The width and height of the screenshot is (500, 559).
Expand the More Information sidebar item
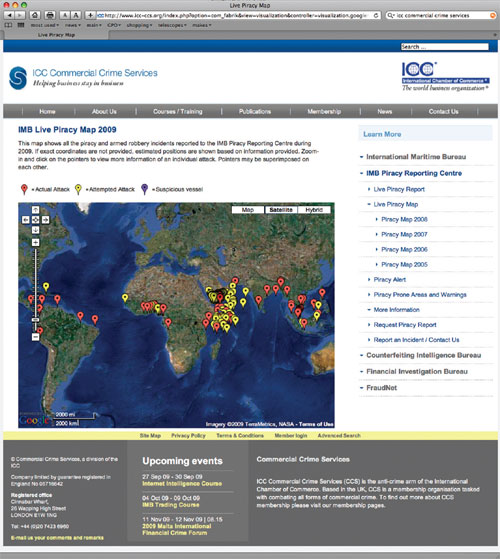point(396,310)
